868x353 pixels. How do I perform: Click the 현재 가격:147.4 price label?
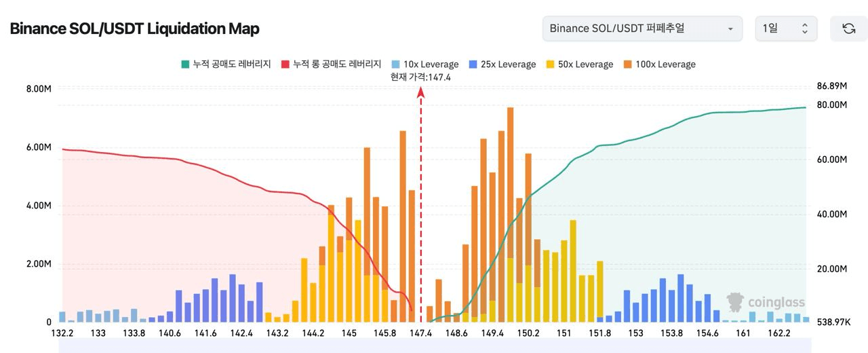pyautogui.click(x=420, y=77)
